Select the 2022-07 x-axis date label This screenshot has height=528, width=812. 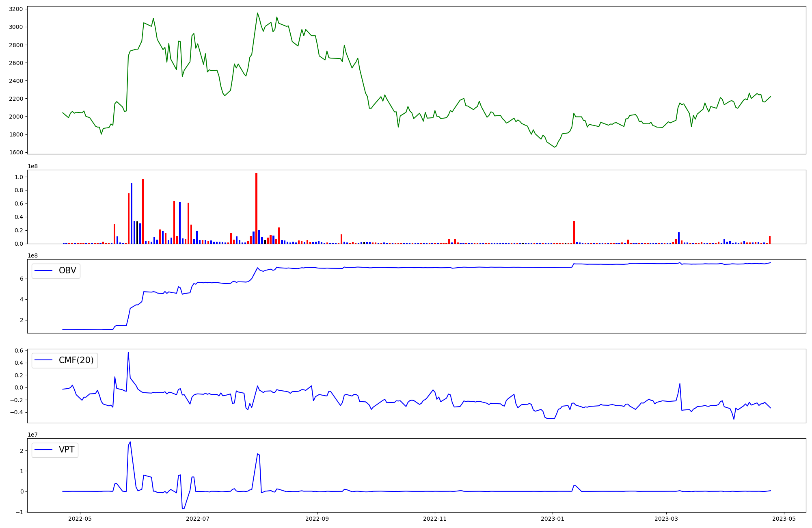[x=198, y=519]
